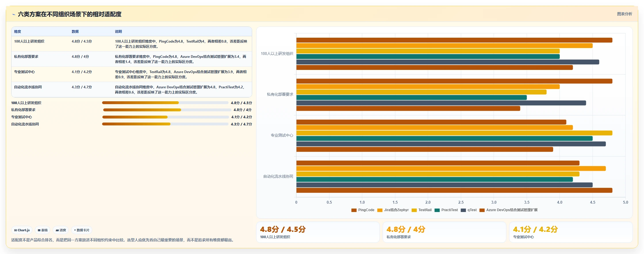Click table value 4.3分 / 4.7分
Image resolution: width=644 pixels, height=254 pixels.
(82, 87)
